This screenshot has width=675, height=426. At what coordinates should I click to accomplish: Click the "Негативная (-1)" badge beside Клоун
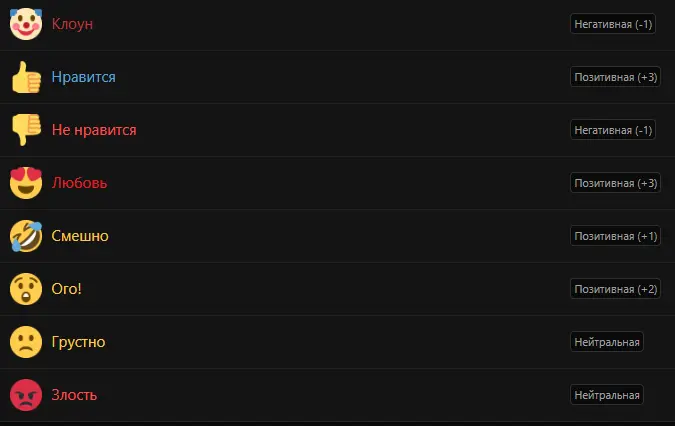(613, 24)
